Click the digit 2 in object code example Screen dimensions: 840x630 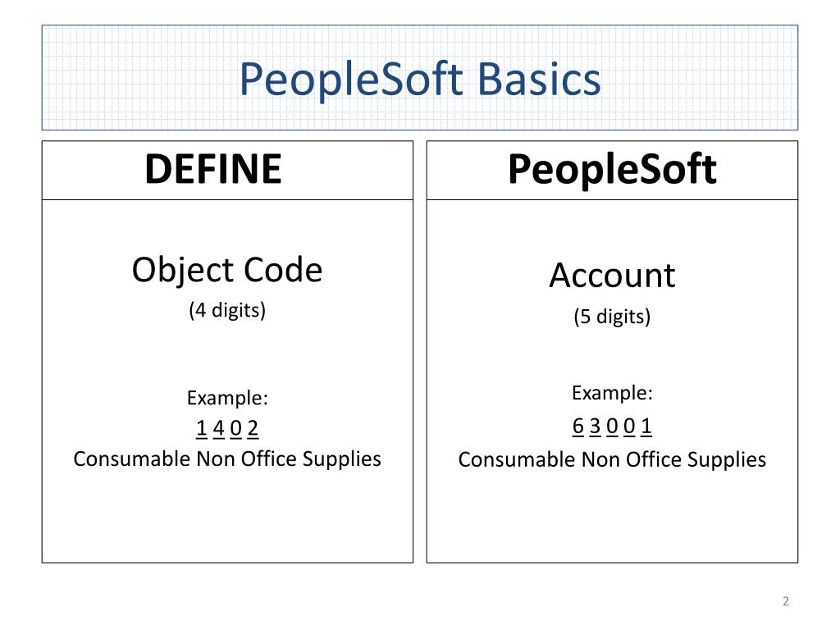pos(253,428)
